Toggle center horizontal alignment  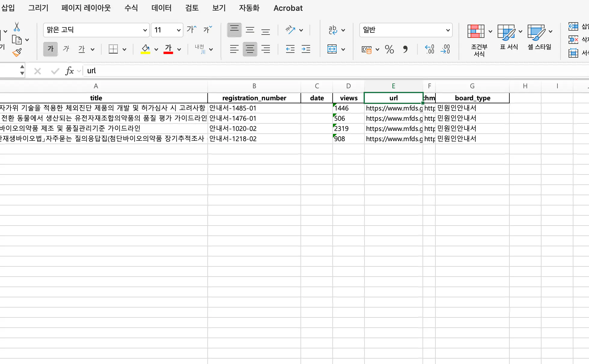[x=250, y=49]
